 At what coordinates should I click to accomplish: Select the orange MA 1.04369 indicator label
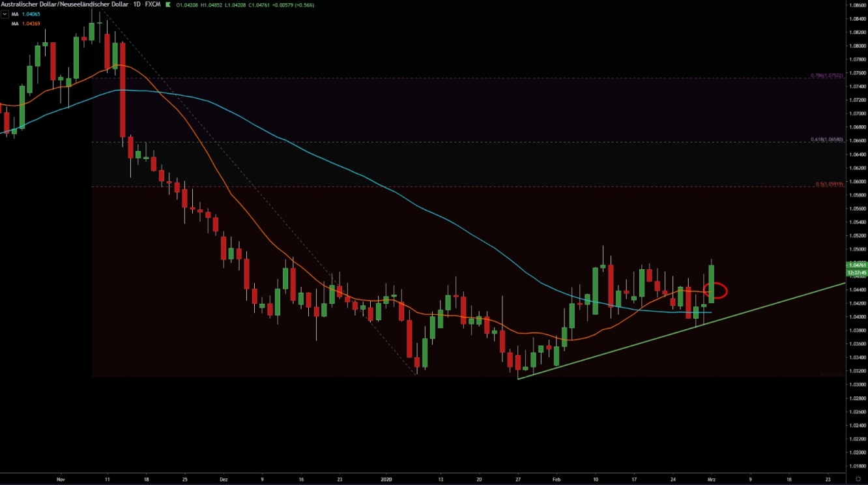[26, 23]
